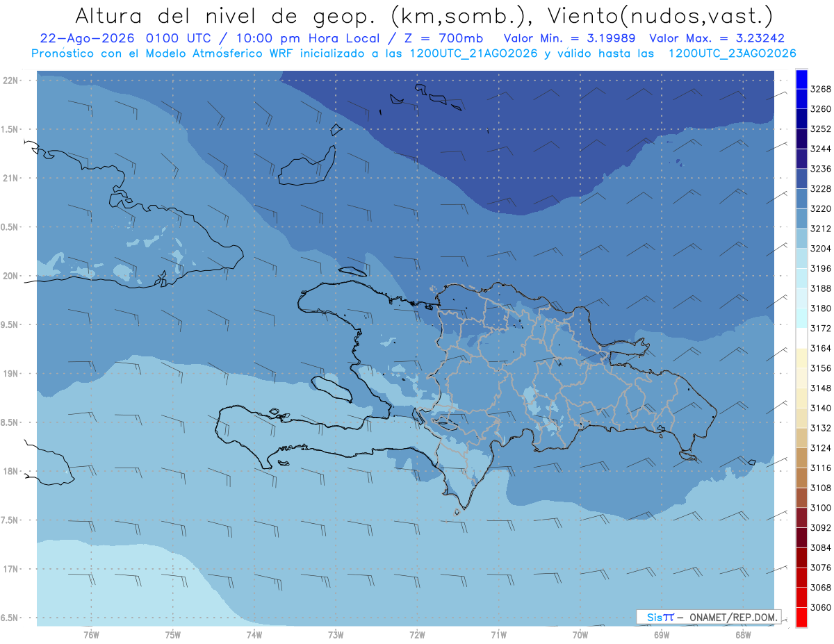Select the color swatch between 3212 and 3220

point(801,219)
